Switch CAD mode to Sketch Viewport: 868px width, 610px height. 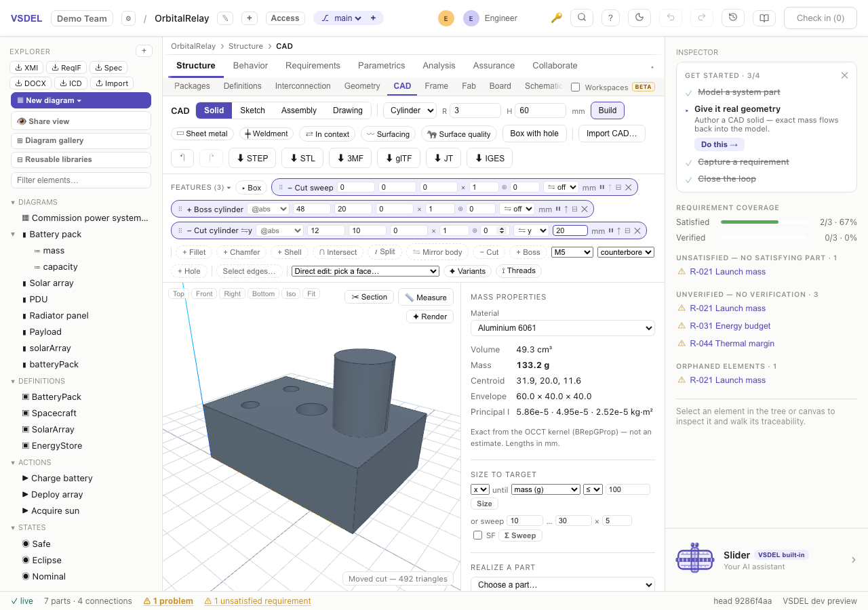coord(252,110)
